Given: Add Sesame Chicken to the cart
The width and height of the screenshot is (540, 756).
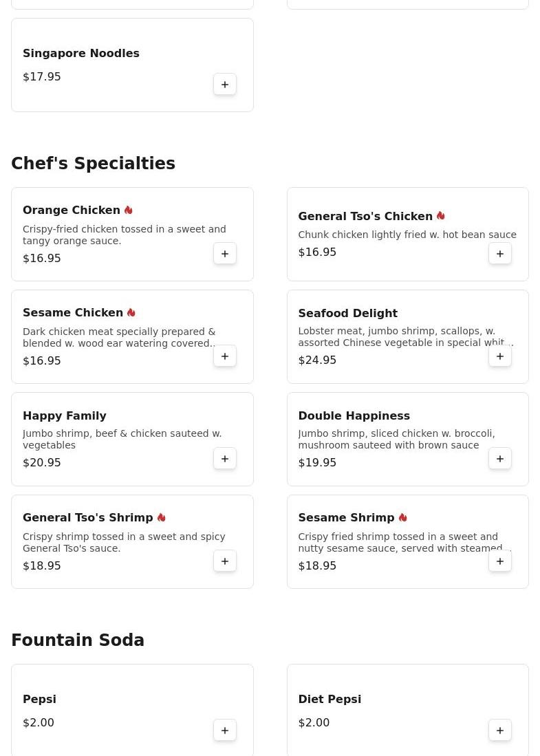Looking at the screenshot, I should tap(225, 356).
